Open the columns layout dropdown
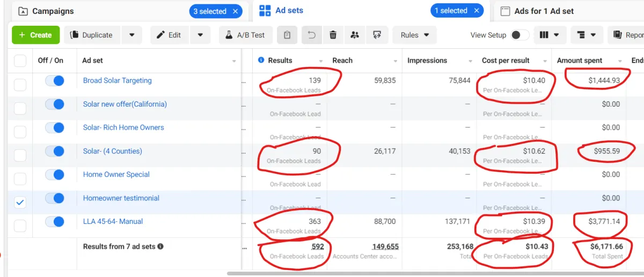 pyautogui.click(x=550, y=35)
